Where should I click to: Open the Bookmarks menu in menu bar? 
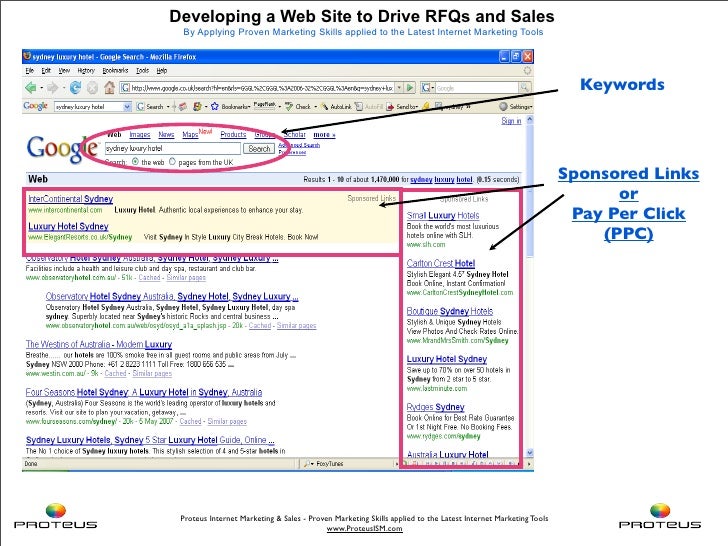pyautogui.click(x=115, y=71)
